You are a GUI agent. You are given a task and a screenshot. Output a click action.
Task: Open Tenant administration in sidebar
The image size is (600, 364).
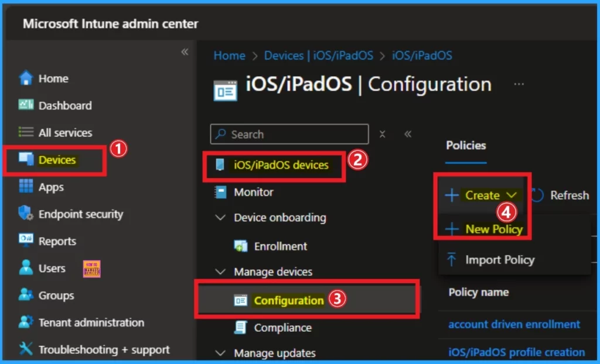pyautogui.click(x=91, y=322)
